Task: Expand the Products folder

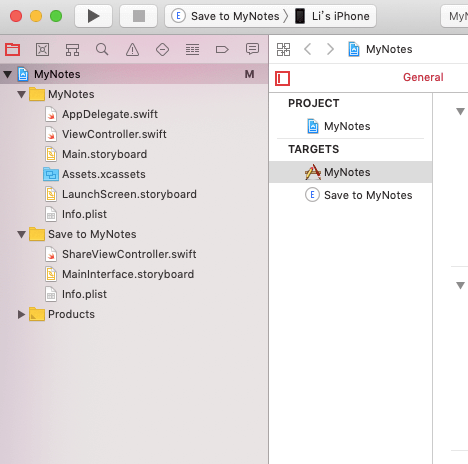Action: click(21, 314)
